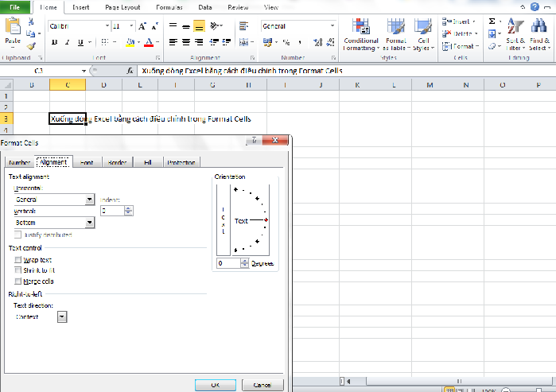Open the Vertical alignment Bottom dropdown
The width and height of the screenshot is (556, 392).
(x=90, y=223)
